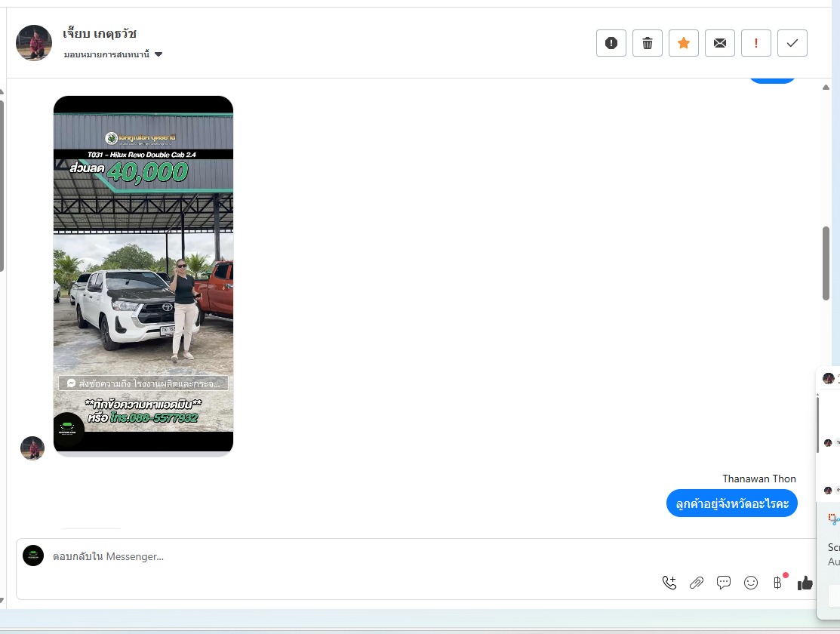
Task: Mark conversation done with checkmark icon
Action: pyautogui.click(x=792, y=43)
